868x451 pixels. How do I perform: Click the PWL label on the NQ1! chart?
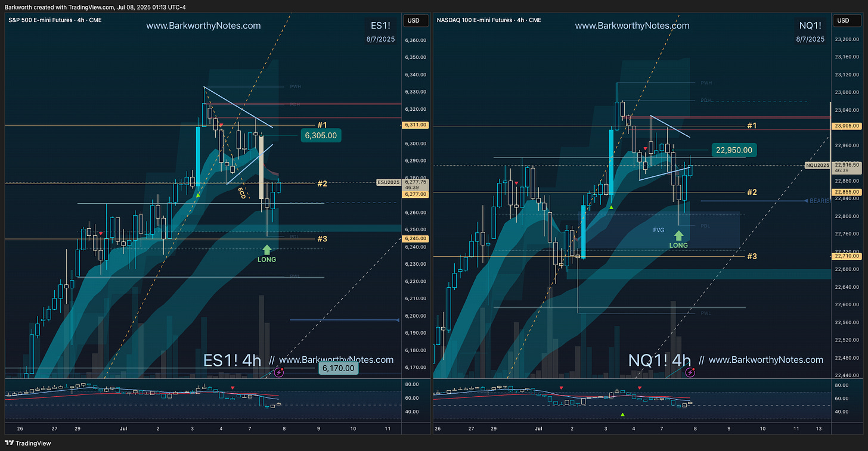click(706, 313)
